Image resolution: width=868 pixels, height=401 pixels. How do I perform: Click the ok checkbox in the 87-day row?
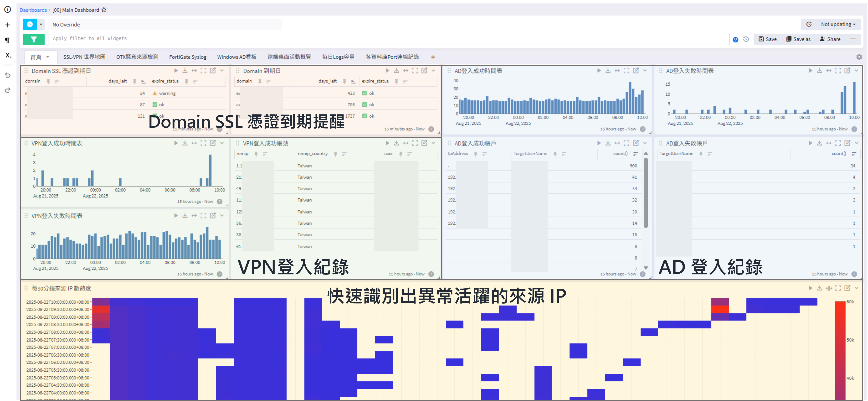pyautogui.click(x=155, y=104)
